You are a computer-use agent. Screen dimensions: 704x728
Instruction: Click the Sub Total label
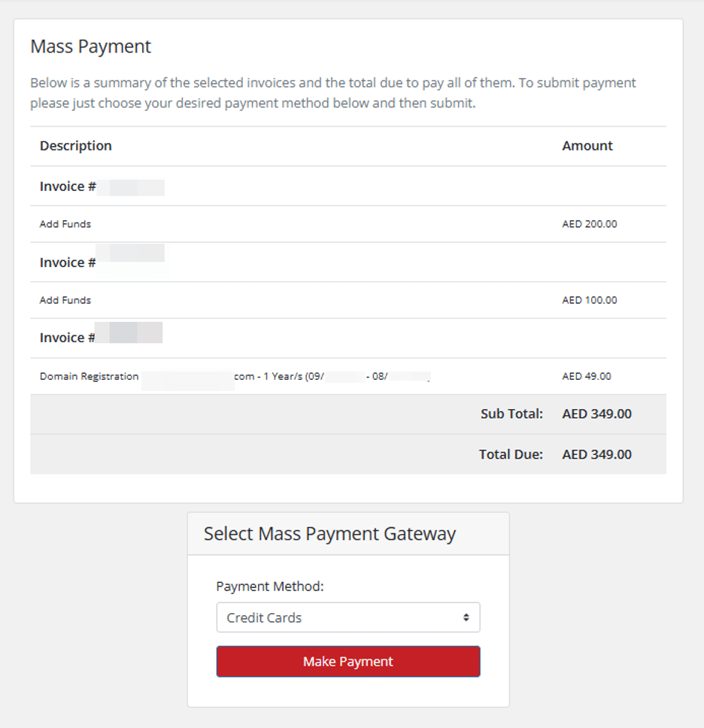point(511,414)
